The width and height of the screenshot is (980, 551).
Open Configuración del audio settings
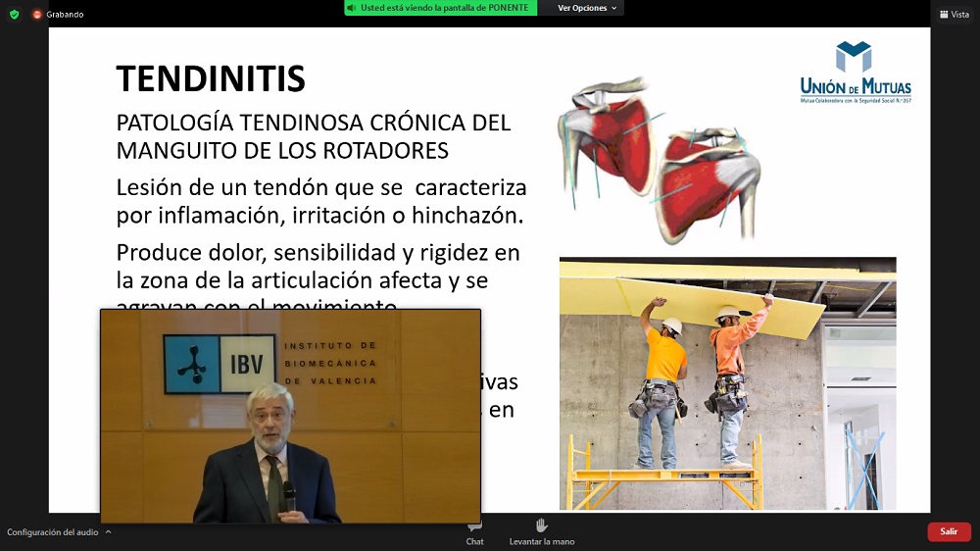tap(52, 531)
